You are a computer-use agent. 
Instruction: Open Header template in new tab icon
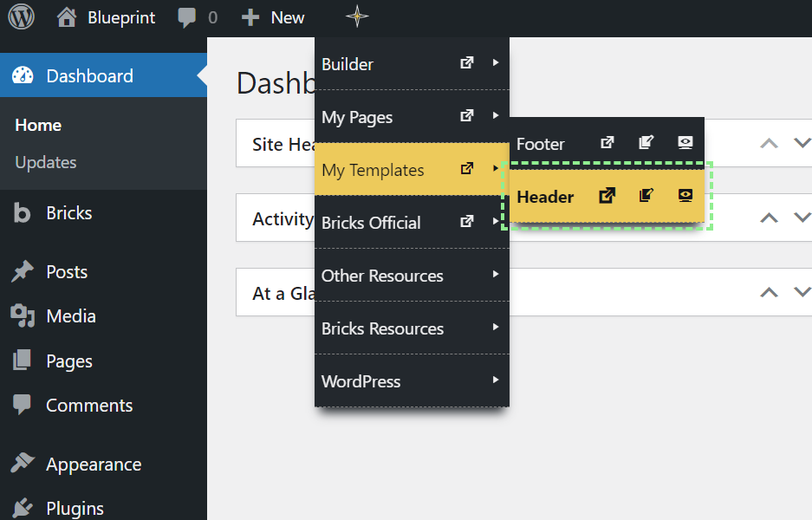pos(607,196)
